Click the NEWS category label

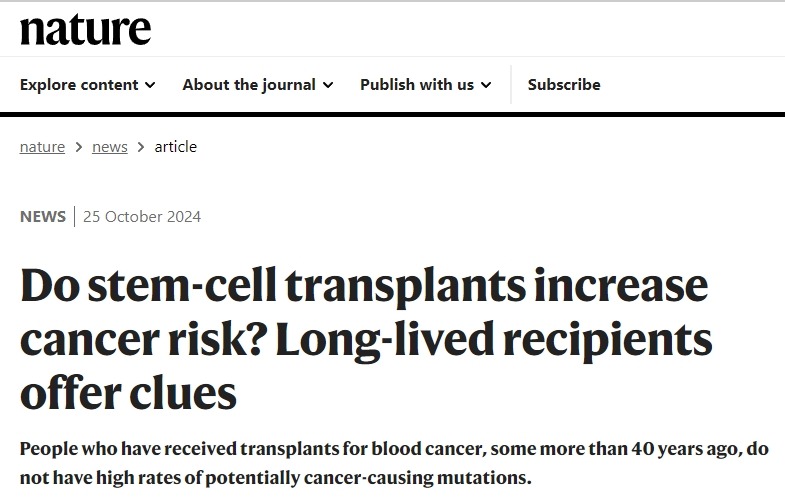[43, 217]
